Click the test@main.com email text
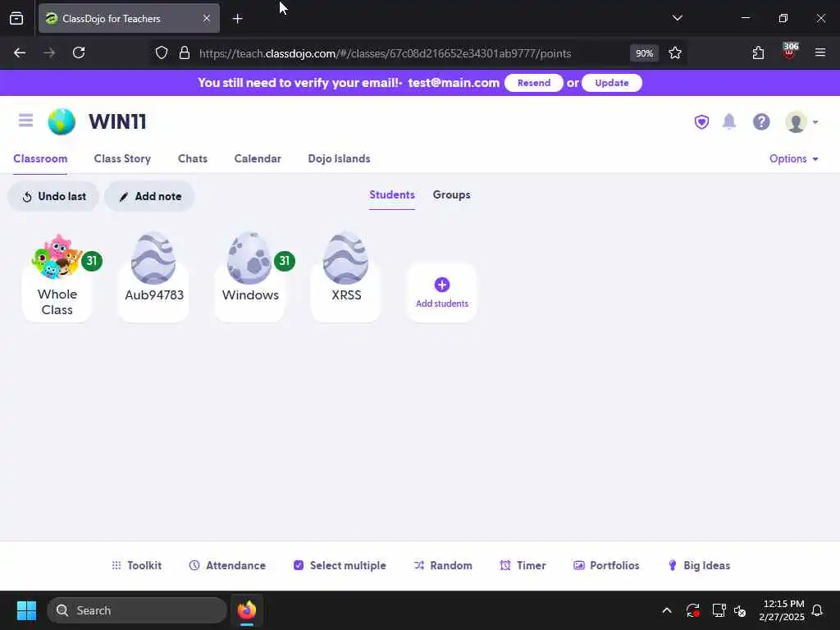This screenshot has height=630, width=840. (453, 83)
